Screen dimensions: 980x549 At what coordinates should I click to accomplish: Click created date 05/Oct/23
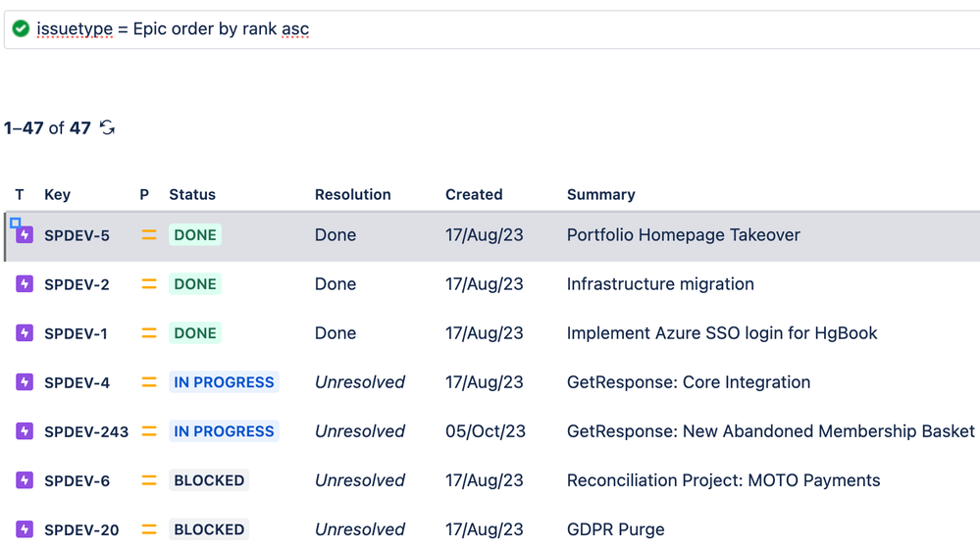pyautogui.click(x=485, y=431)
